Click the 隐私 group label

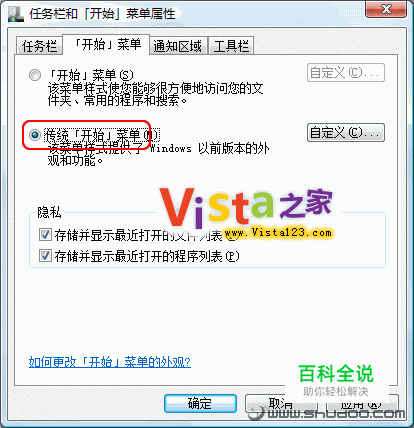click(x=49, y=212)
